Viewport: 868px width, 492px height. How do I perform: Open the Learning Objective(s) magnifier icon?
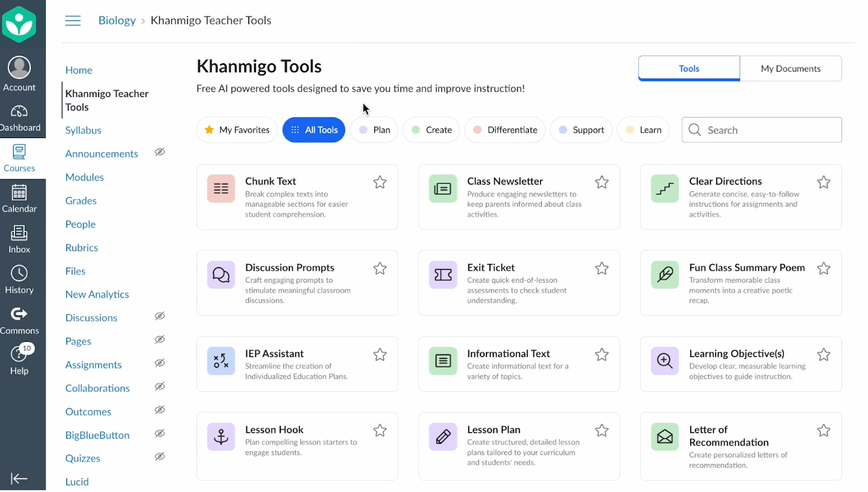click(665, 361)
